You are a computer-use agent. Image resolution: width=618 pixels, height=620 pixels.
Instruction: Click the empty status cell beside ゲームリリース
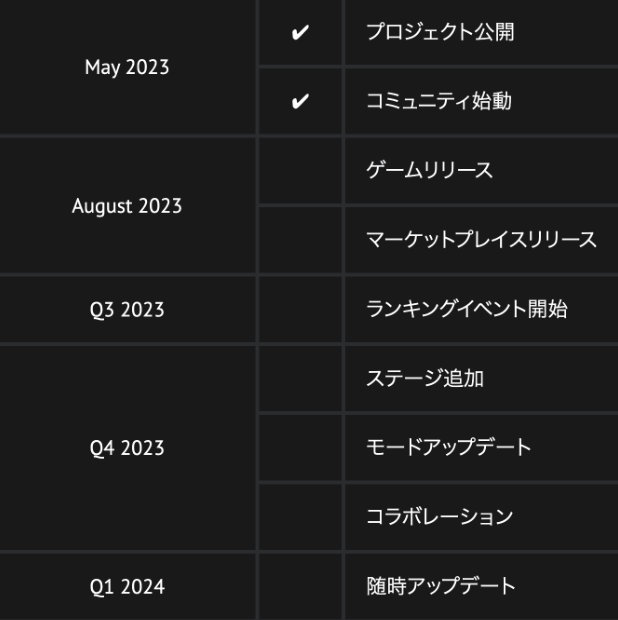coord(299,171)
